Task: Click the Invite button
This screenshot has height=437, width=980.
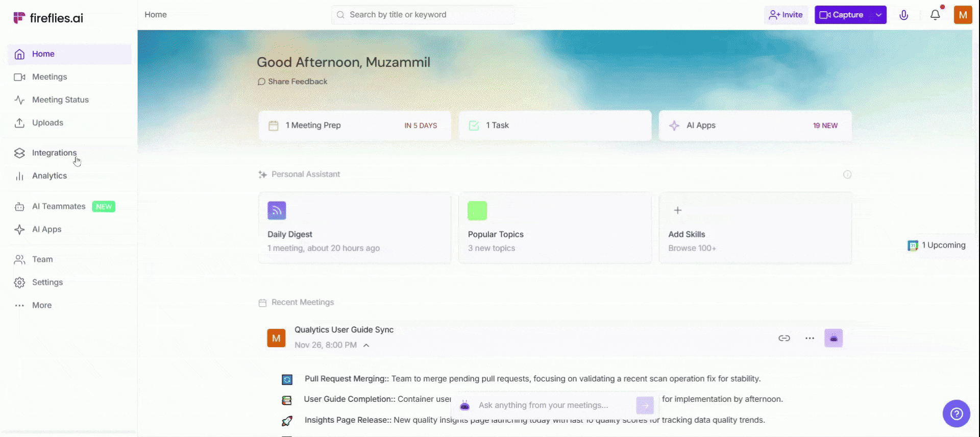Action: pyautogui.click(x=786, y=15)
